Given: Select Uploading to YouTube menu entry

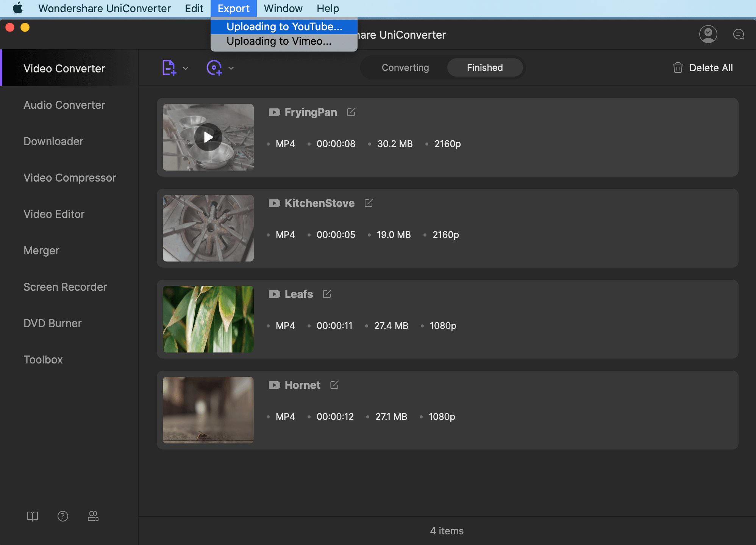Looking at the screenshot, I should click(x=284, y=26).
